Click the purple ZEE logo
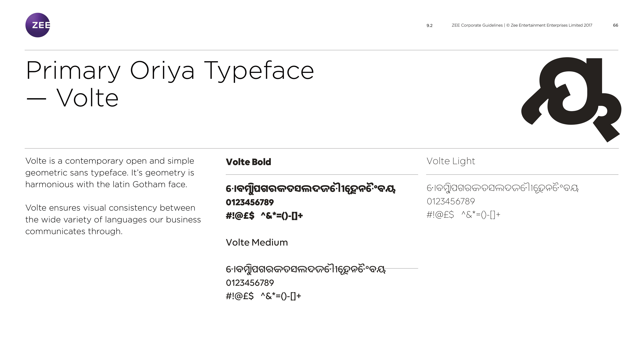Viewport: 644px width, 362px height. point(38,25)
